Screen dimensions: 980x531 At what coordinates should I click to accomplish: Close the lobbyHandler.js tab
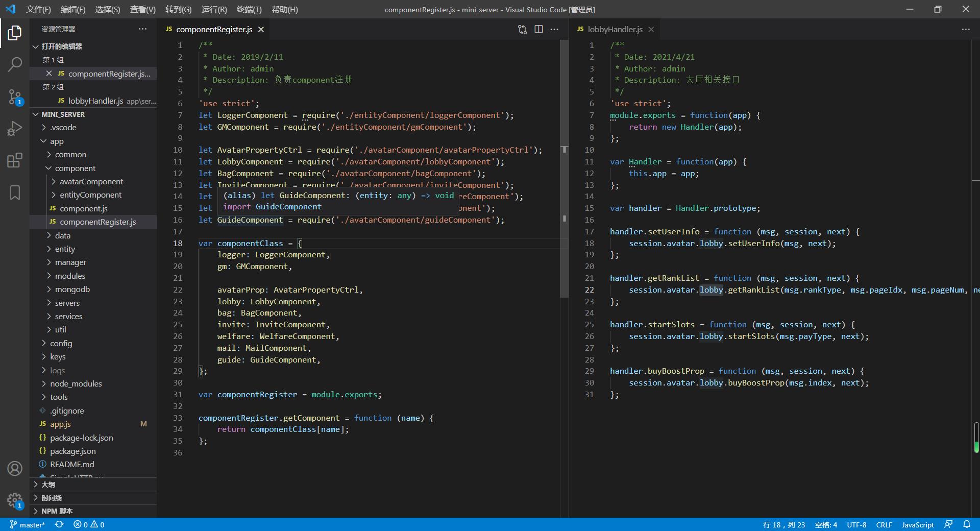tap(651, 30)
